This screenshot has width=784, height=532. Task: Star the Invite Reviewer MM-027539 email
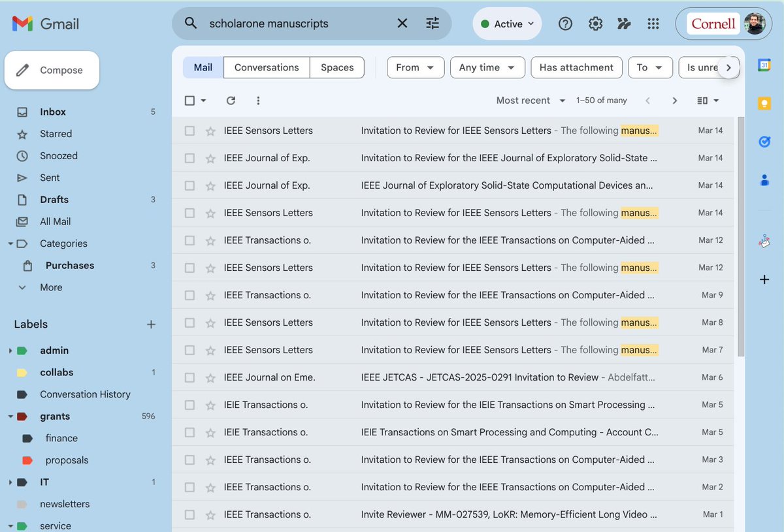210,514
